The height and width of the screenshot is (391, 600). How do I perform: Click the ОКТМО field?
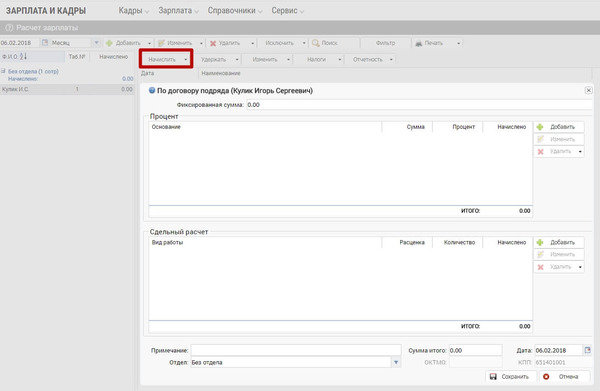(x=475, y=362)
